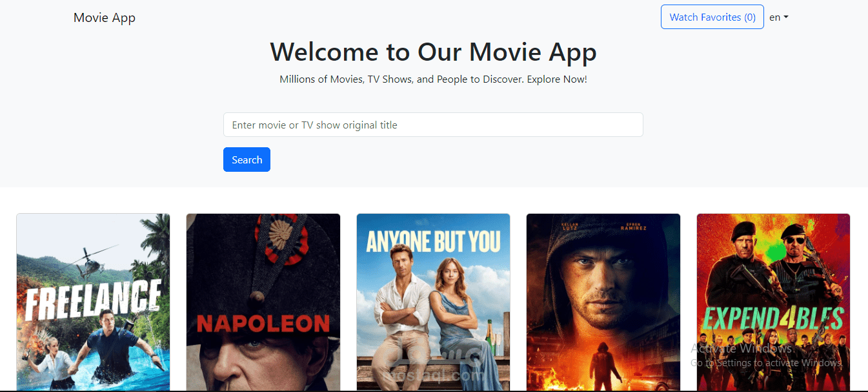Open the hooded man movie poster
The width and height of the screenshot is (868, 392).
(x=603, y=302)
